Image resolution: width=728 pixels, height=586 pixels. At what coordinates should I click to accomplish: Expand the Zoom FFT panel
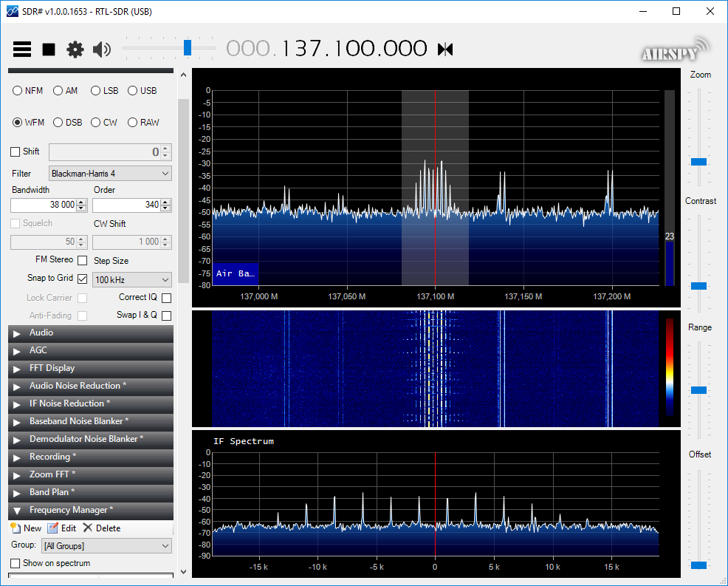(91, 474)
